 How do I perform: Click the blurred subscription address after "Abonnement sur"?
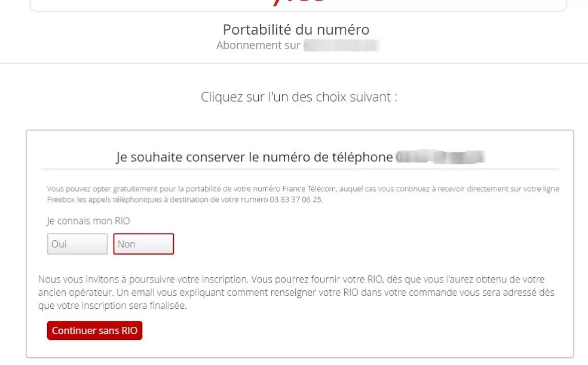(341, 45)
